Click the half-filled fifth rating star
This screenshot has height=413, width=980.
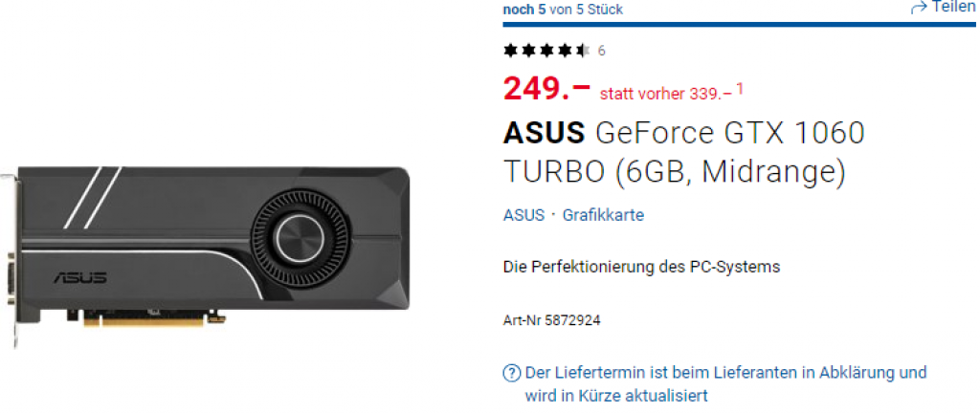click(x=582, y=51)
